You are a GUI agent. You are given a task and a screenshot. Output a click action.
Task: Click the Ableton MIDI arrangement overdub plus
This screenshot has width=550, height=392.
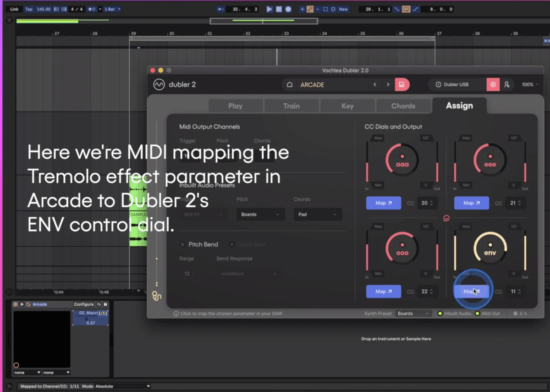point(302,9)
